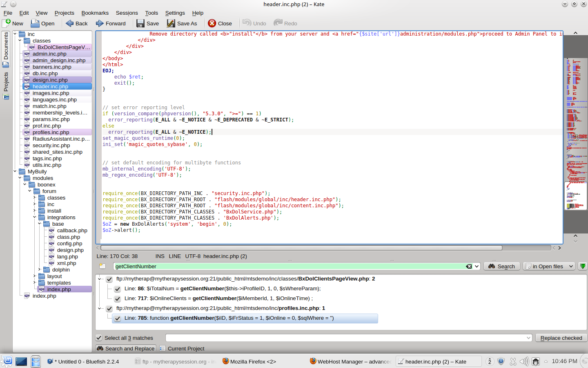This screenshot has width=588, height=368.
Task: Expand the dolphin folder node
Action: [40, 270]
